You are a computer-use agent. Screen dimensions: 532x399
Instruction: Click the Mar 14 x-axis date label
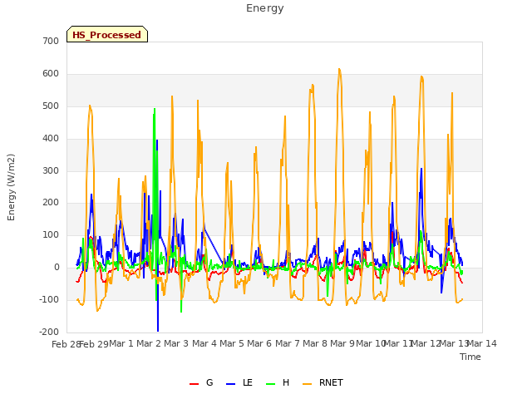[x=482, y=343]
